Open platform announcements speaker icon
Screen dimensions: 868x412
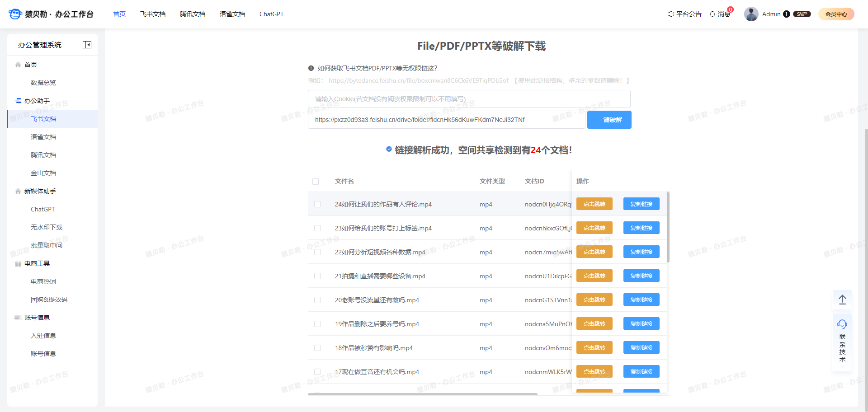pyautogui.click(x=670, y=14)
